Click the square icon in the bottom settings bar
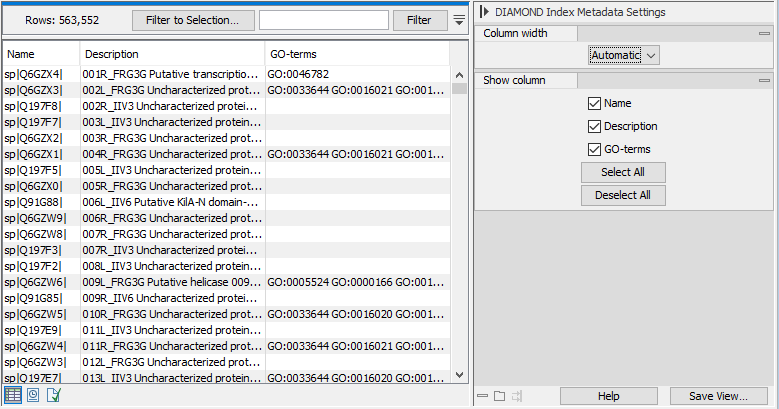This screenshot has width=779, height=409. (499, 396)
